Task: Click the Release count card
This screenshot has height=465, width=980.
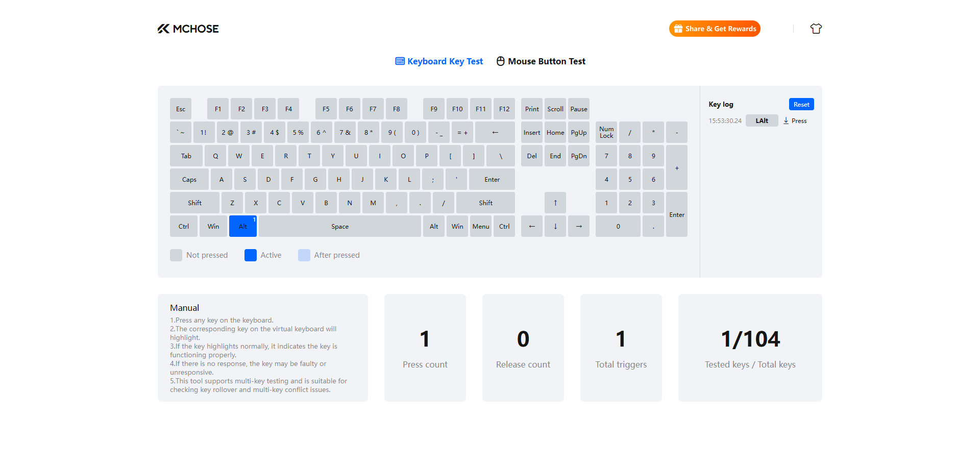Action: [523, 348]
